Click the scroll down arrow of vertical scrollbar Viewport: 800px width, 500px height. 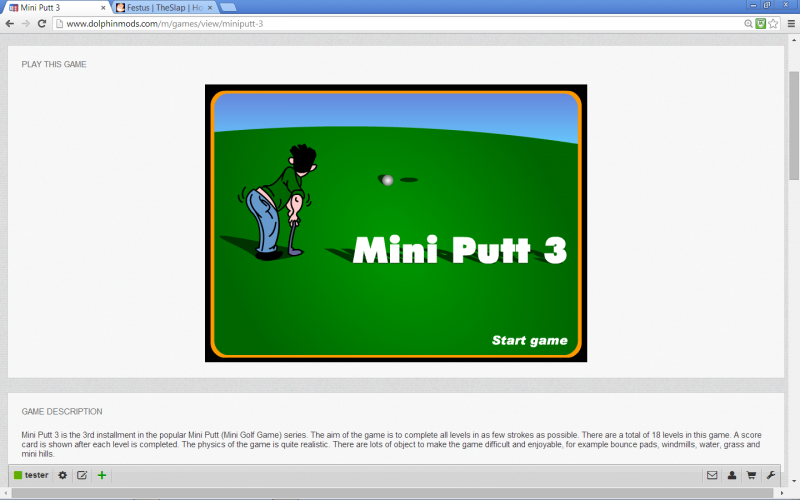pos(794,481)
